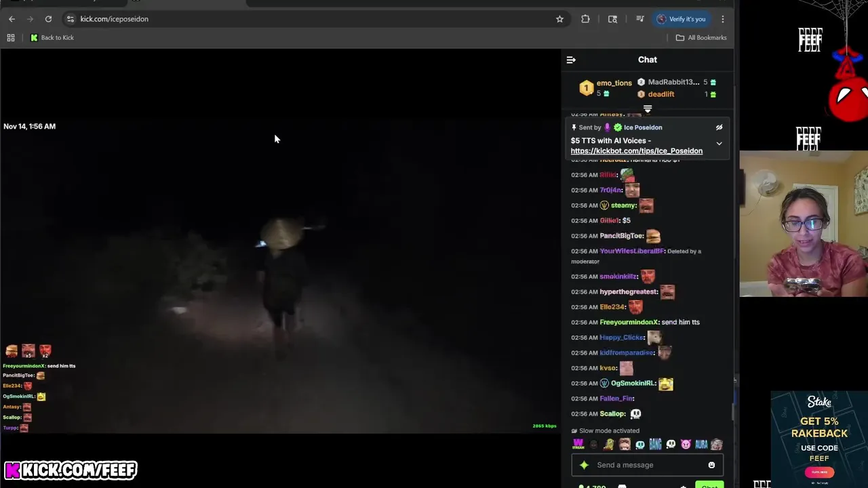Click the Chat header title
868x488 pixels.
pos(648,60)
